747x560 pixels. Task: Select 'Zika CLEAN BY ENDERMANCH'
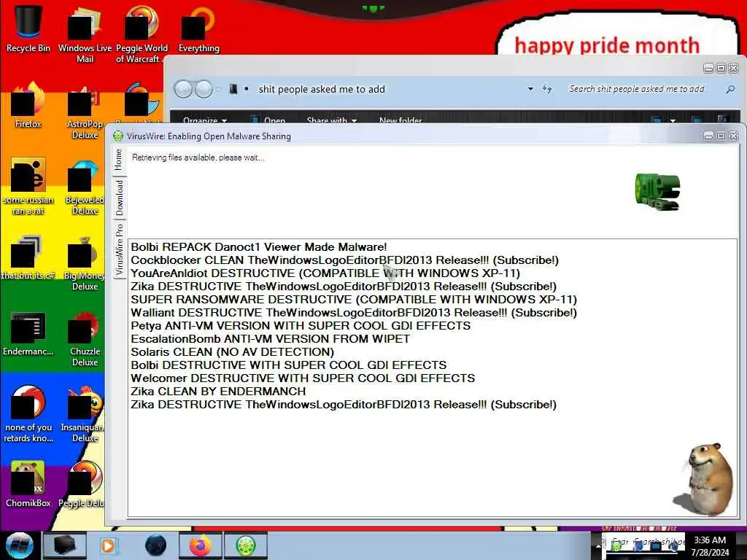[x=218, y=392]
